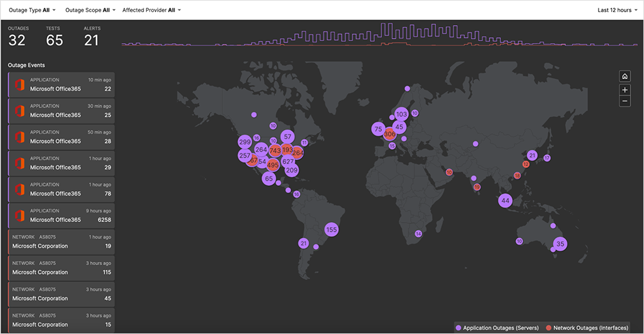Viewport: 644px width, 334px height.
Task: Click the 21 outage cluster in South America
Action: [303, 243]
